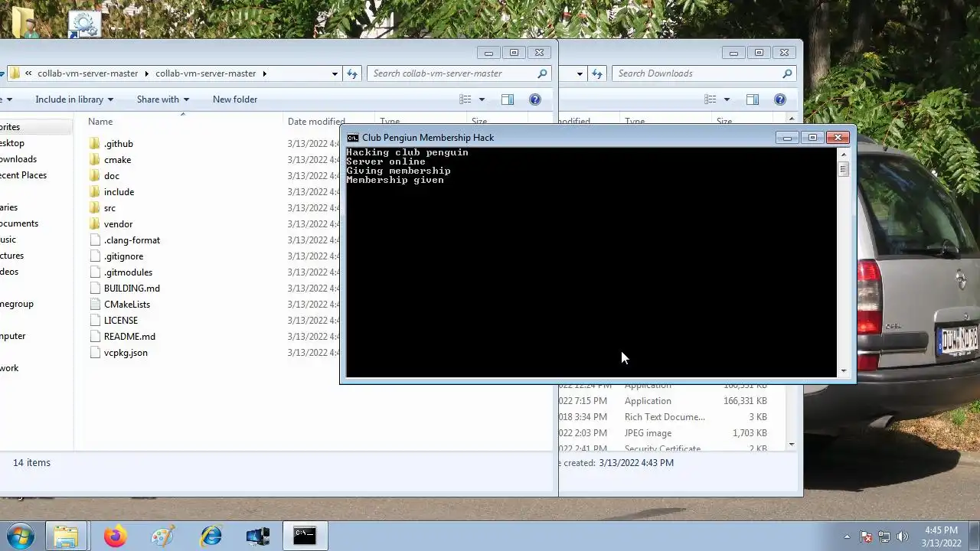
Task: Switch to command prompt taskbar button
Action: pos(305,536)
